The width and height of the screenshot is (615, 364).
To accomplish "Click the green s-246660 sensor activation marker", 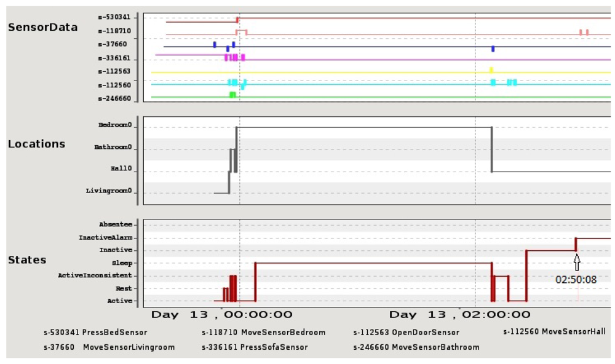I will 232,95.
